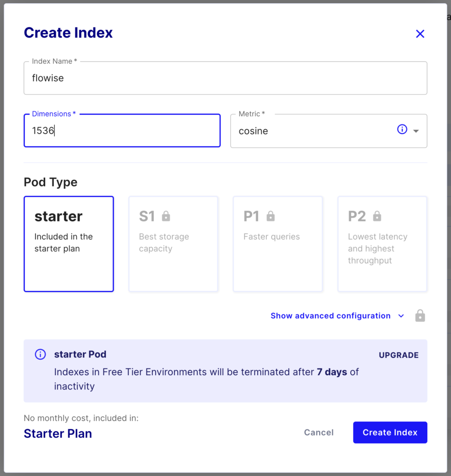Click the Create Index button
Screen dimensions: 451x476
(390, 432)
